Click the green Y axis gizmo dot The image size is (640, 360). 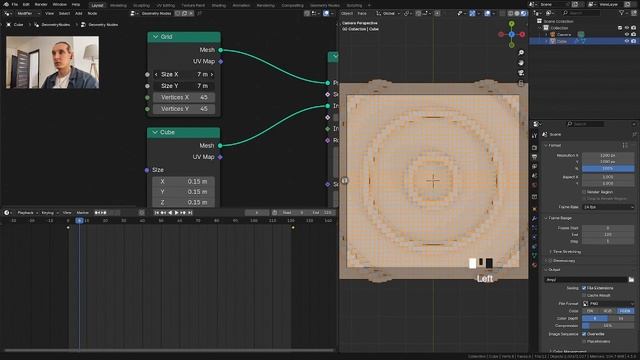coord(511,24)
